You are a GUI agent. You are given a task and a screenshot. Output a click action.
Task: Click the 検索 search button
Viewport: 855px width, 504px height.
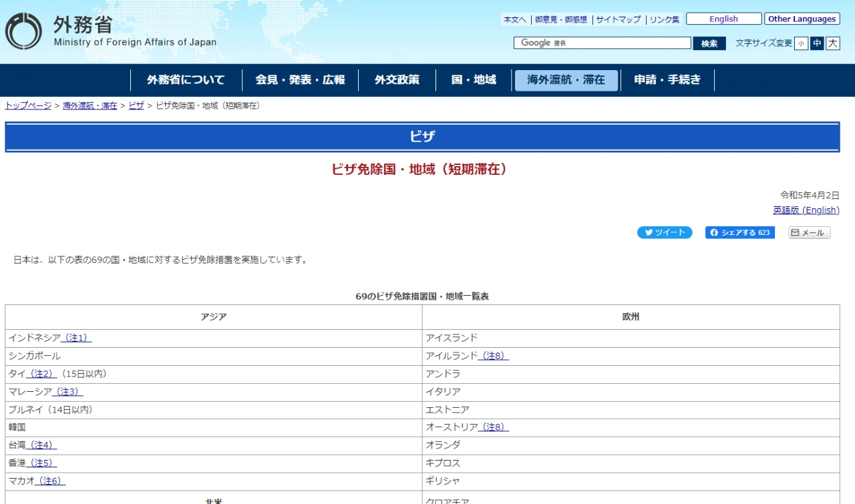[x=709, y=42]
